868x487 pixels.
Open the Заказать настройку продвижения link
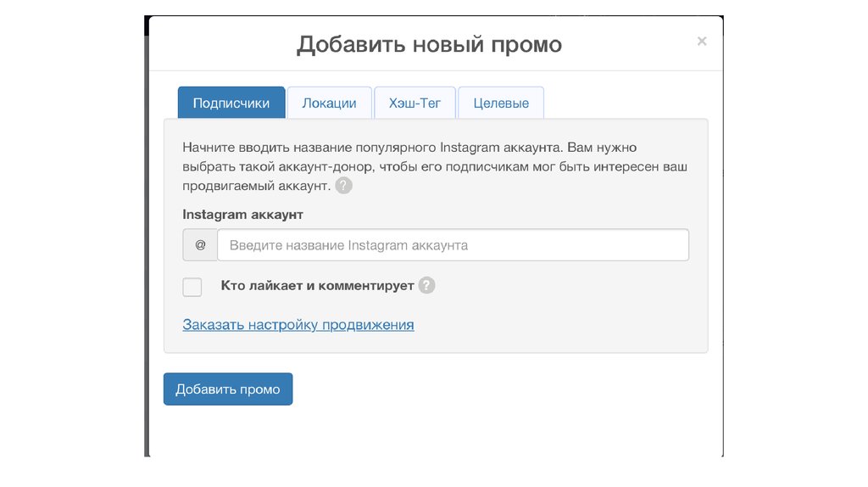[x=298, y=324]
